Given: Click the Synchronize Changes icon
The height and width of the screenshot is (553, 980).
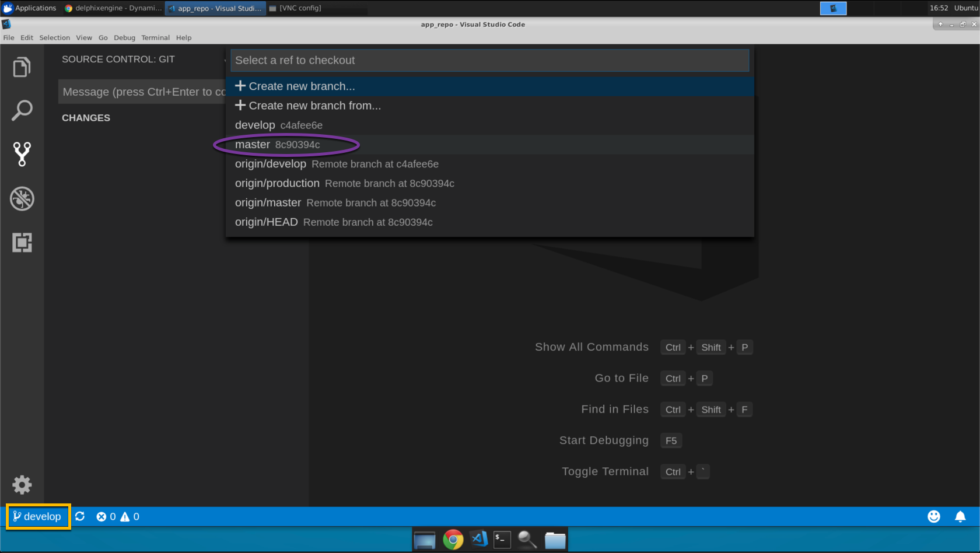Looking at the screenshot, I should pos(80,516).
